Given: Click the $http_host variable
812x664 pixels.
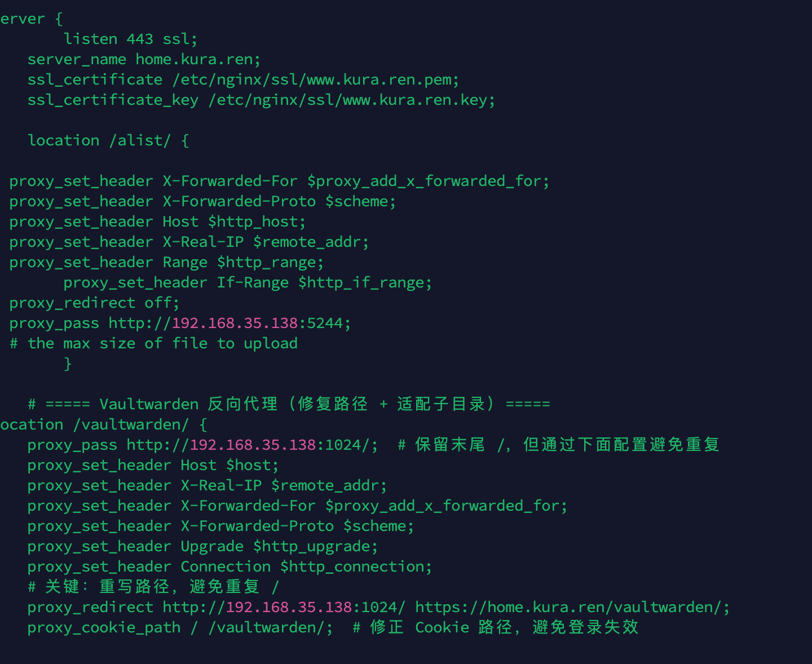Looking at the screenshot, I should click(x=257, y=222).
